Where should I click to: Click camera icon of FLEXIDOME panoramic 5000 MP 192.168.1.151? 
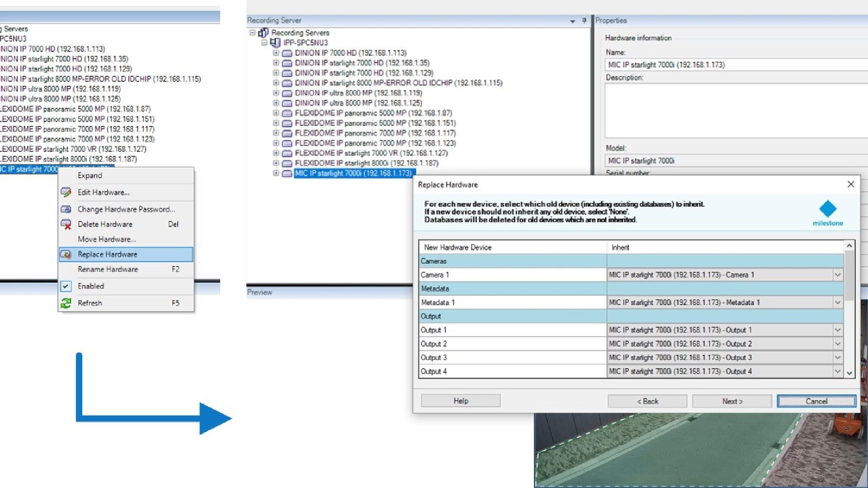[287, 123]
